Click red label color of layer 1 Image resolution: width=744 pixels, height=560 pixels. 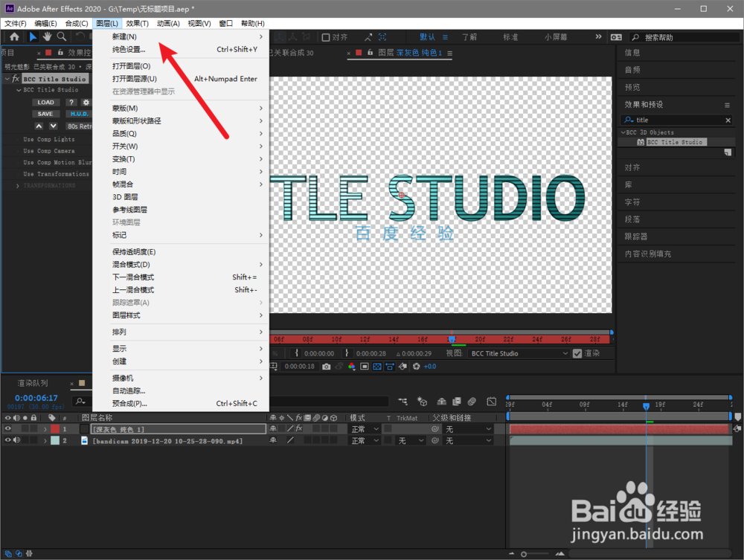[x=55, y=428]
